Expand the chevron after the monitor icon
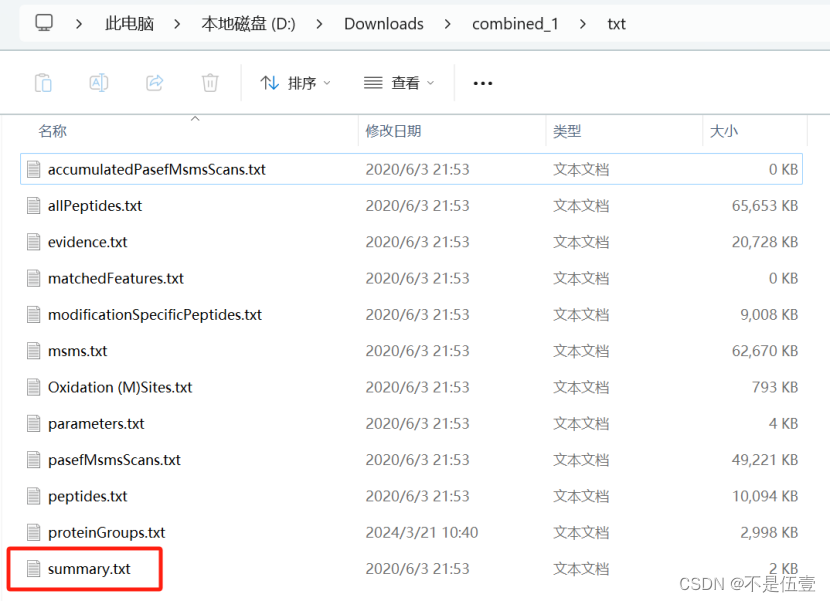831x602 pixels. (79, 24)
